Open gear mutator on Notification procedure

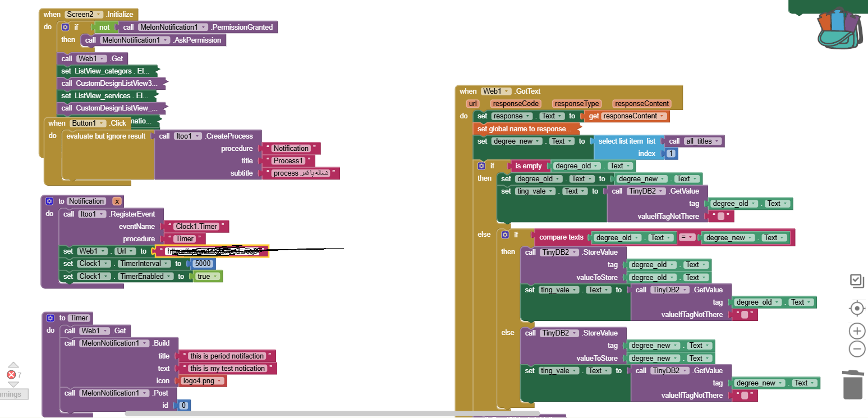click(x=49, y=201)
